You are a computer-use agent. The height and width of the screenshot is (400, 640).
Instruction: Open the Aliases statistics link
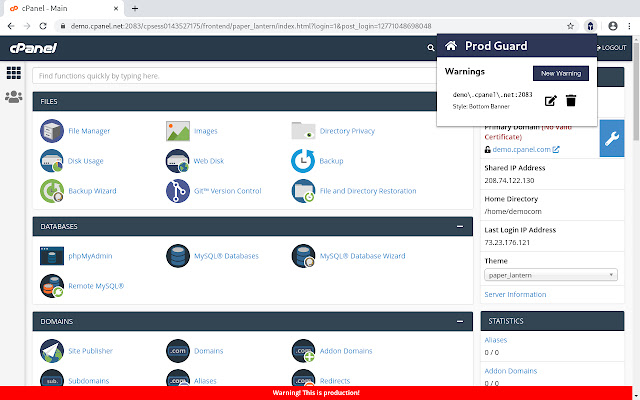(x=496, y=340)
